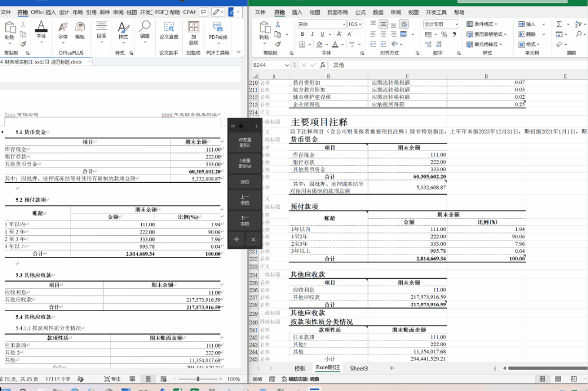Click W差量更新E button

coord(245,142)
